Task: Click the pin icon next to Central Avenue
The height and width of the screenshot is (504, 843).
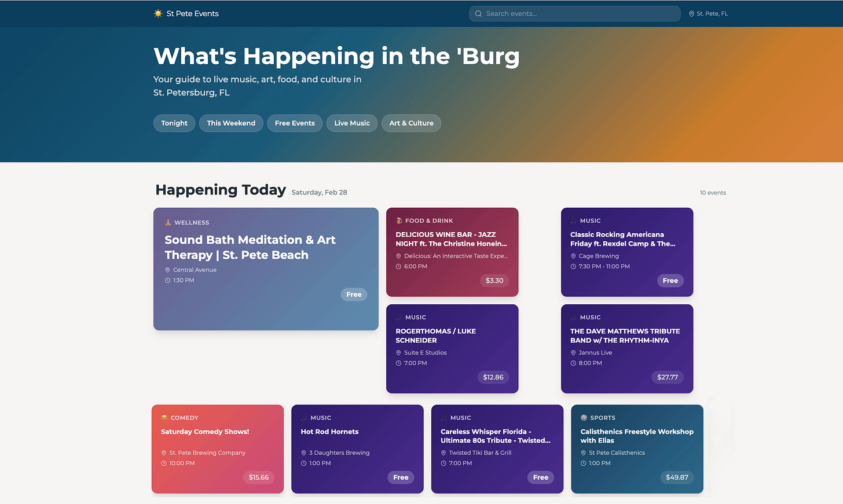Action: tap(168, 270)
